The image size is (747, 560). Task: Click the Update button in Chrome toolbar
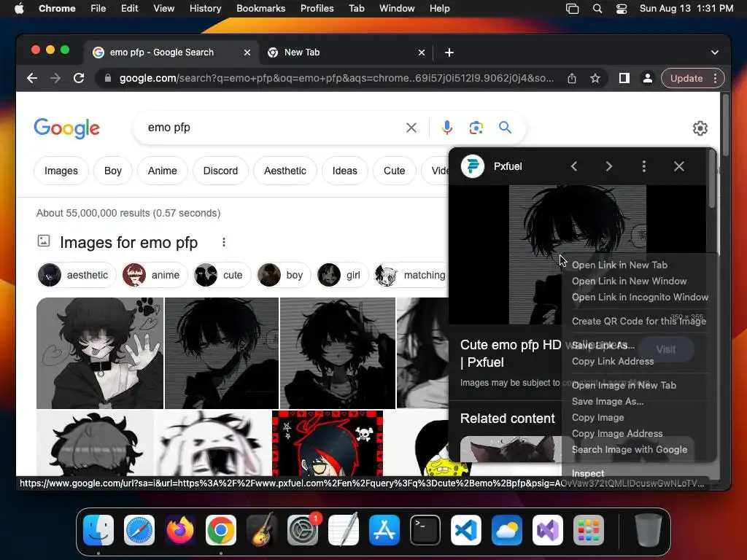tap(686, 78)
